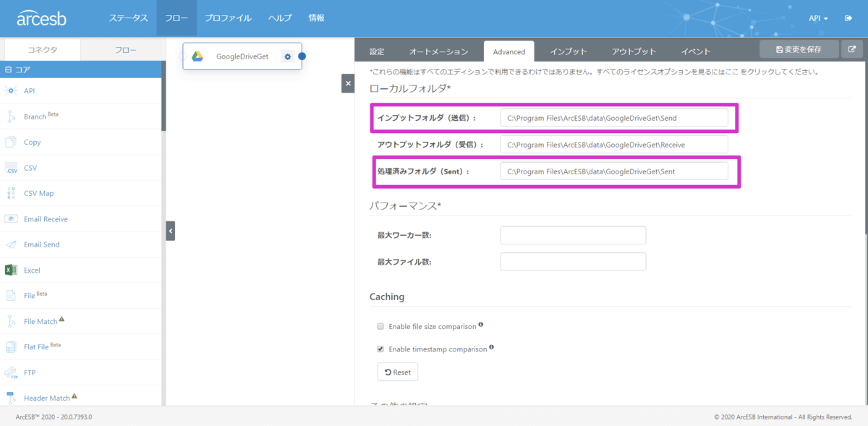868x426 pixels.
Task: Open the フロー menu in top bar
Action: 176,18
